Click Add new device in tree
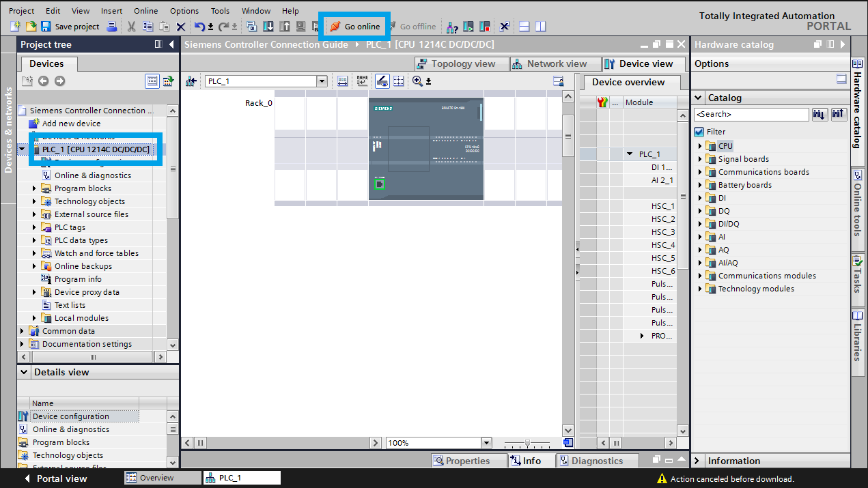Image resolution: width=868 pixels, height=488 pixels. pos(65,124)
